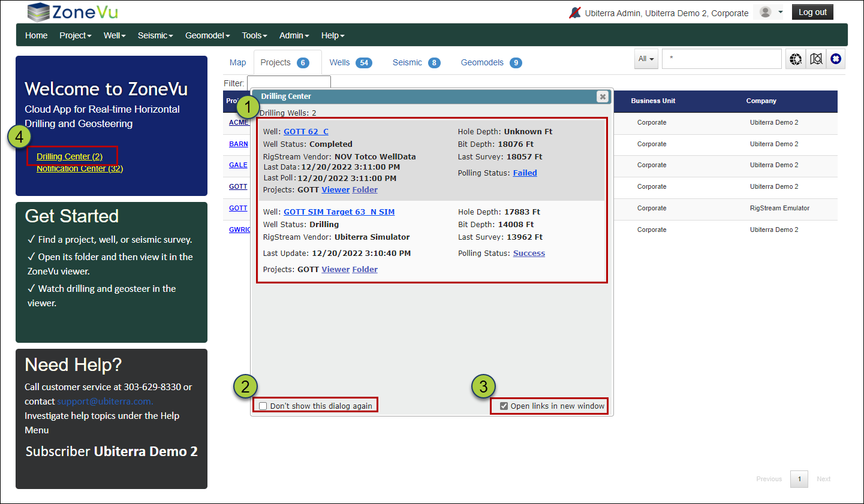Open the ACME project link
This screenshot has height=504, width=864.
tap(239, 122)
